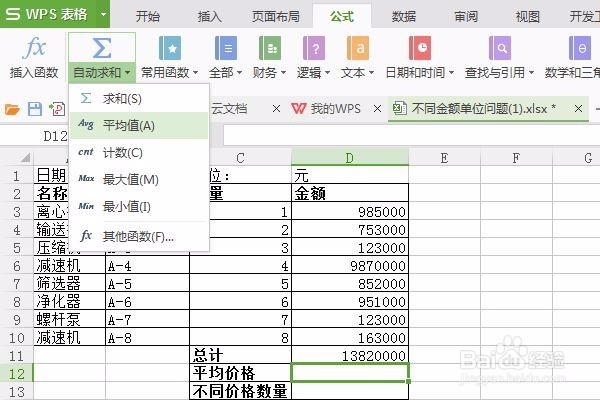The width and height of the screenshot is (600, 400).
Task: Click the Insert Function fx icon
Action: tap(34, 48)
